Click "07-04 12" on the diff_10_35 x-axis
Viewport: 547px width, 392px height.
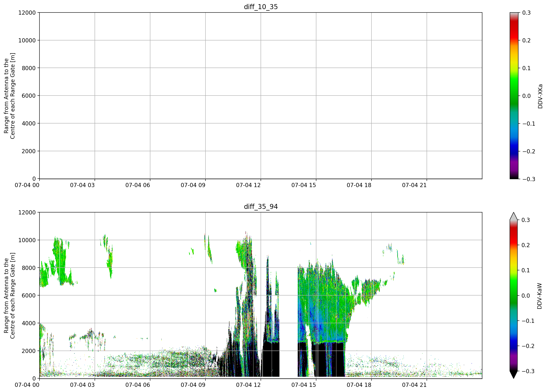[249, 185]
